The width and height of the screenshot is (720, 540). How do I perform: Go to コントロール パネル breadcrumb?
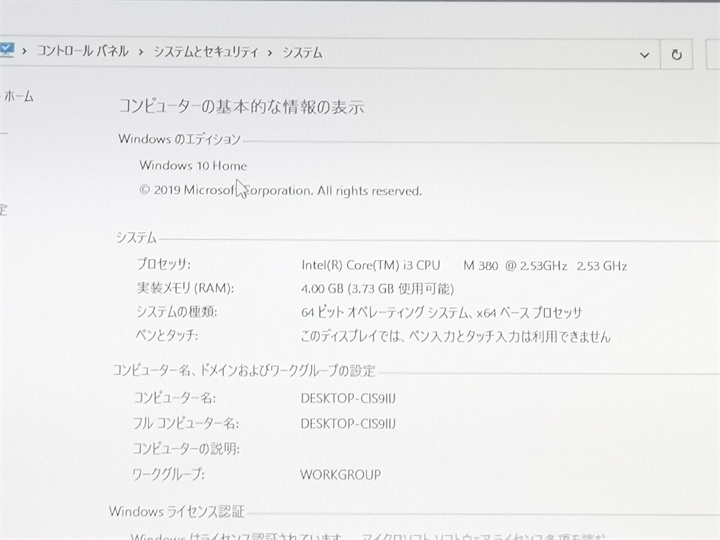[83, 51]
